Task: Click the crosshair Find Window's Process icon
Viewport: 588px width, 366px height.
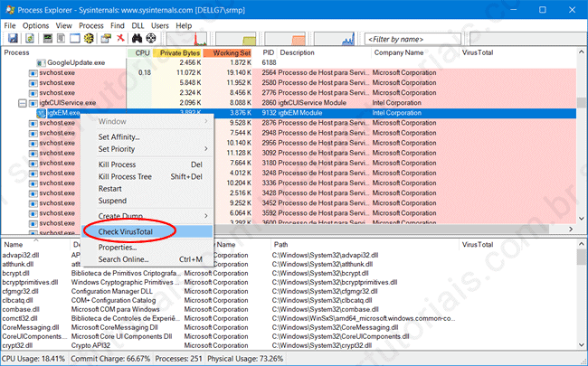Action: click(x=151, y=40)
